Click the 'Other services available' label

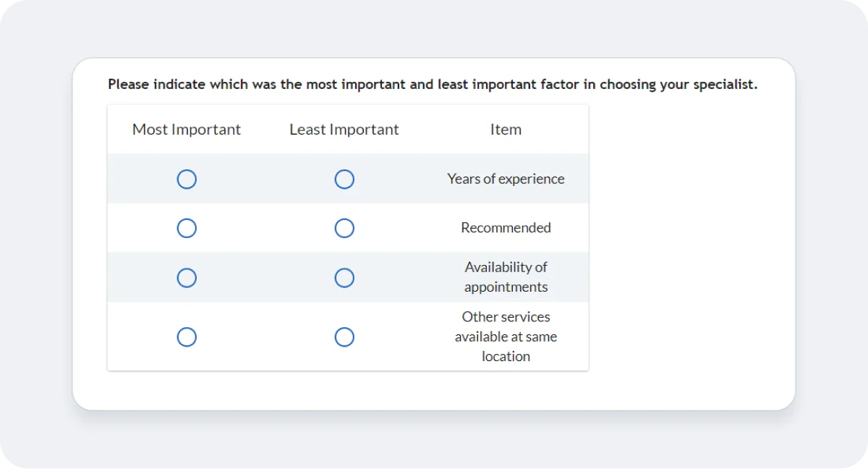coord(506,337)
